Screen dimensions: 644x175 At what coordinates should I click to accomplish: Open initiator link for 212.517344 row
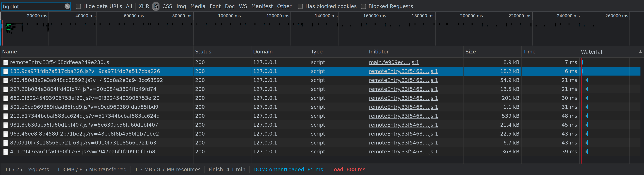[x=403, y=116]
